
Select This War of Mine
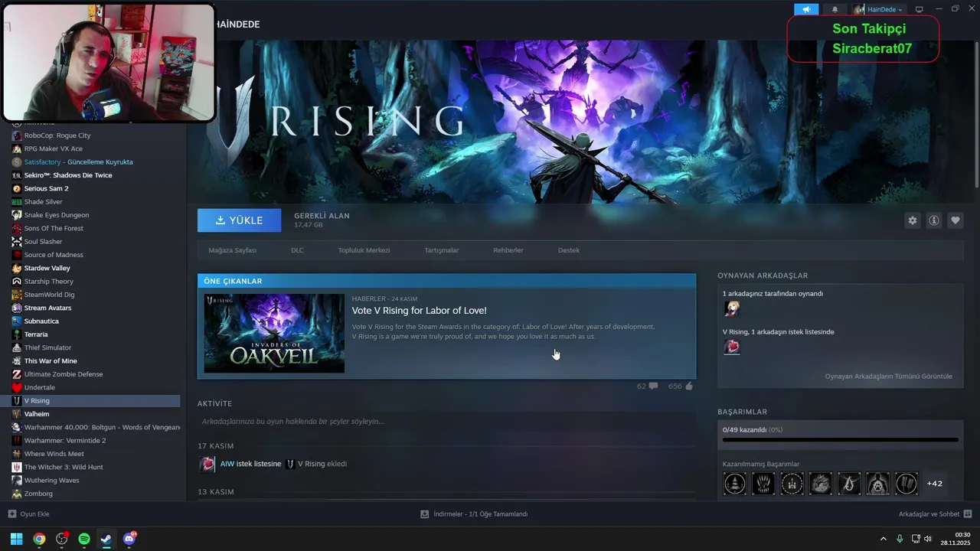51,361
